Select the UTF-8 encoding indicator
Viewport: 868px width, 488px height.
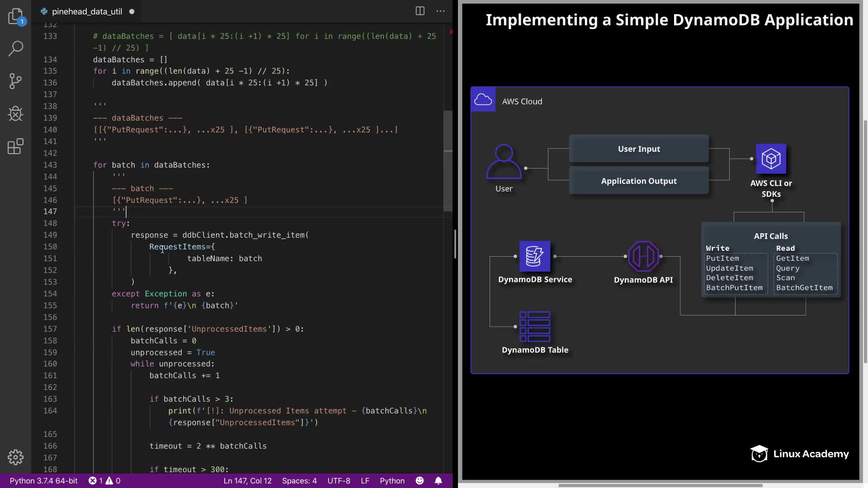point(339,481)
